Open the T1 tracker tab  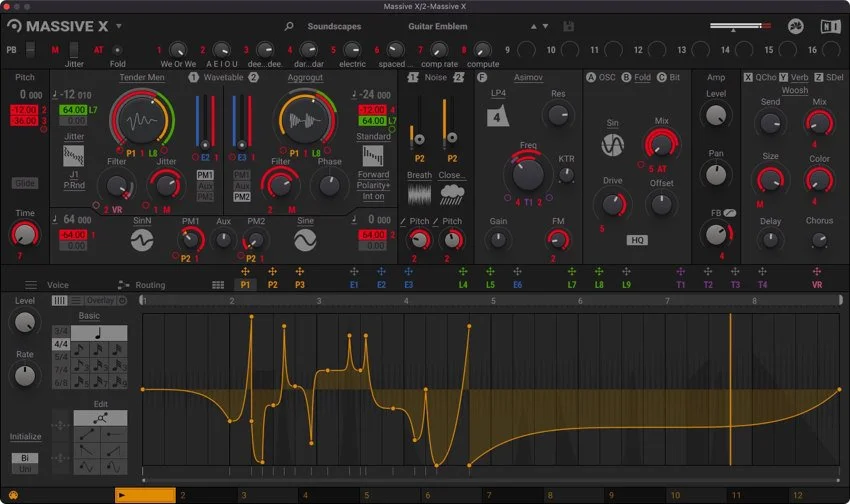(x=681, y=285)
